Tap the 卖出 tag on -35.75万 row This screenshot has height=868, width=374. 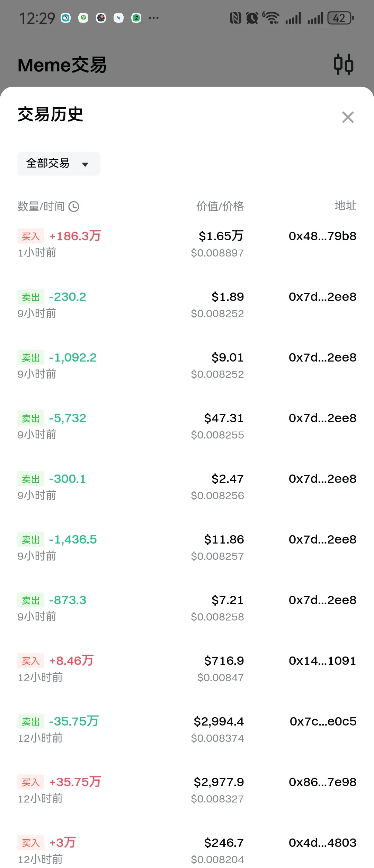coord(31,722)
